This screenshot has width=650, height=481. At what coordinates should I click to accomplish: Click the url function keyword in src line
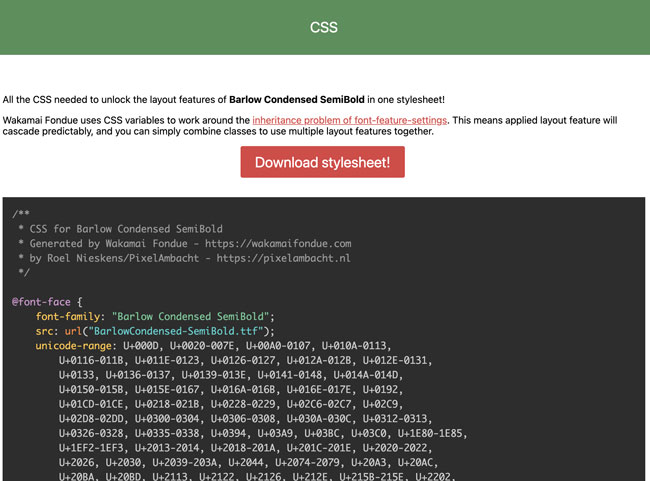click(x=73, y=331)
